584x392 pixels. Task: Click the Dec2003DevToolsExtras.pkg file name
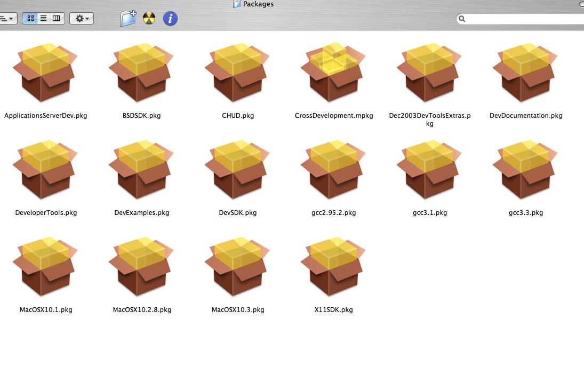[x=430, y=119]
